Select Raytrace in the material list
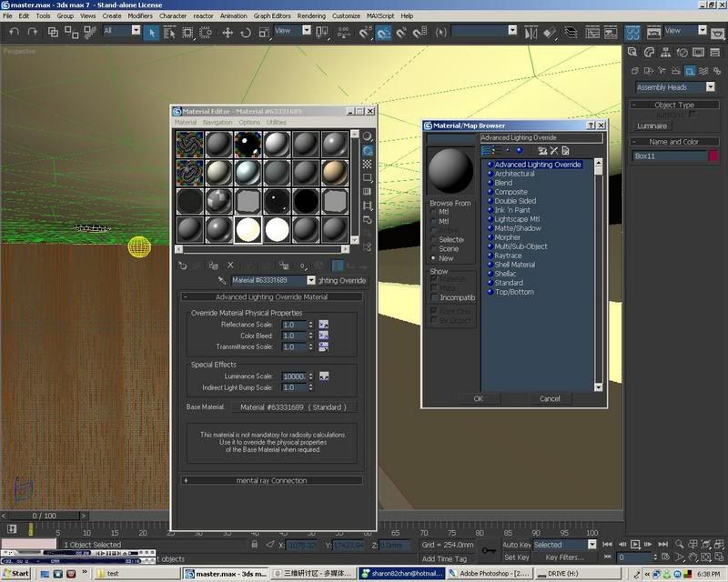728x582 pixels. 509,256
